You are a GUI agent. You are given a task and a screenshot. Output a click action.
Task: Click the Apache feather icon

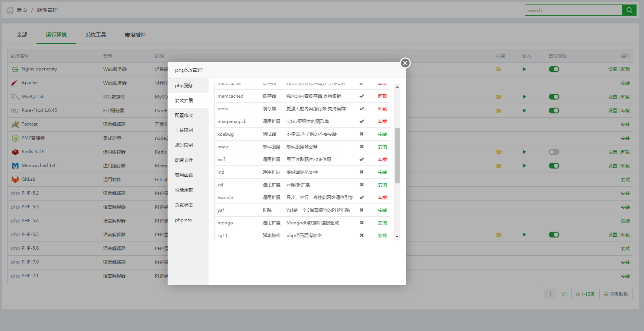pos(15,83)
